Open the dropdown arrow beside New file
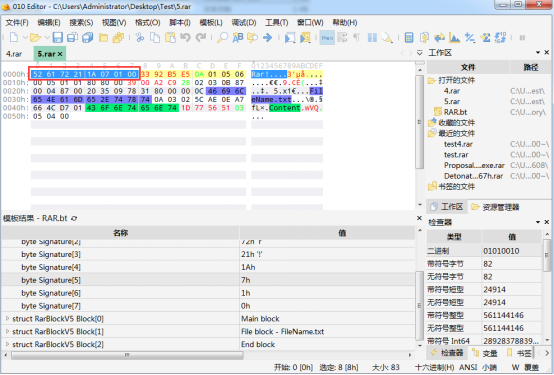Screen dimensions: 554x375 [25, 37]
